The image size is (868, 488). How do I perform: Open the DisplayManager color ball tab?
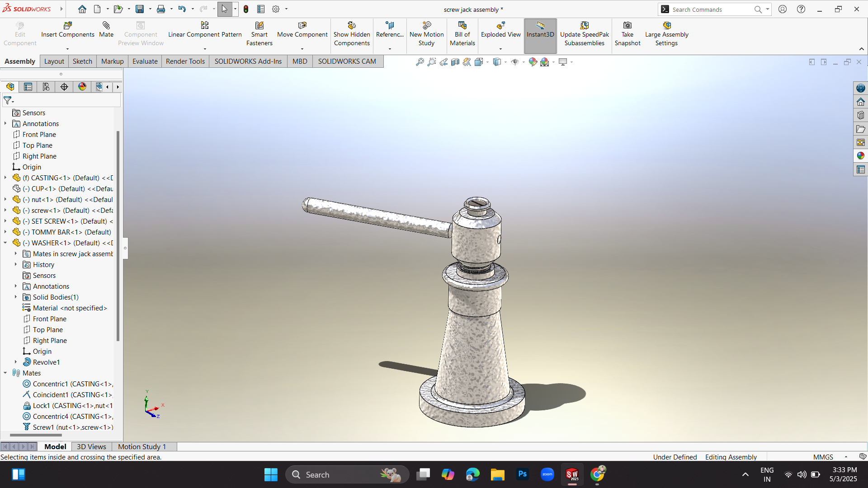tap(82, 87)
